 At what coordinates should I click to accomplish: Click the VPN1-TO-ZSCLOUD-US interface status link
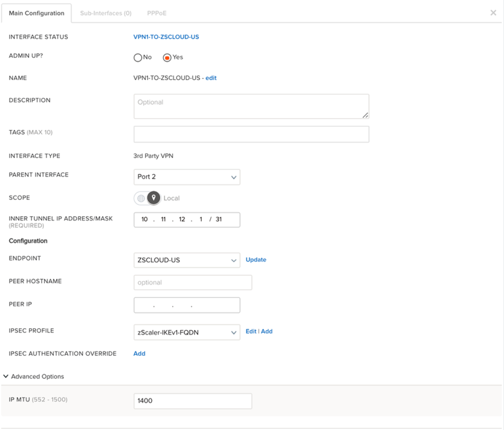click(166, 37)
